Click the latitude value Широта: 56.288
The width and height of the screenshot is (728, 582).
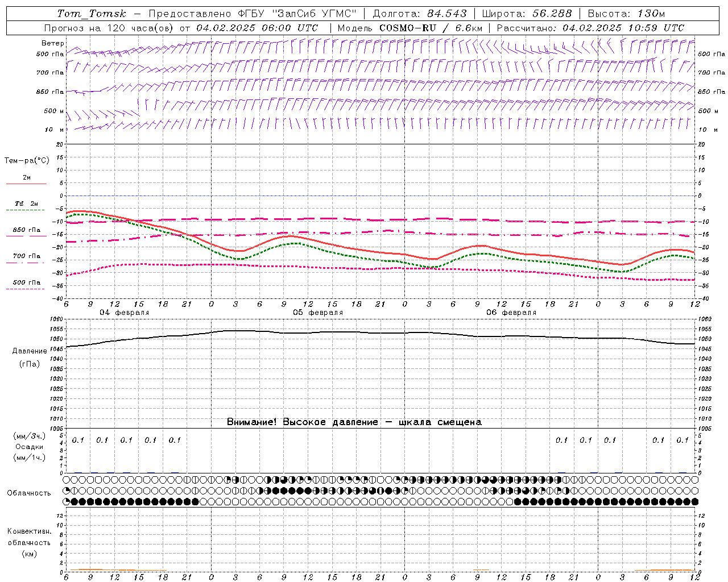tap(527, 14)
